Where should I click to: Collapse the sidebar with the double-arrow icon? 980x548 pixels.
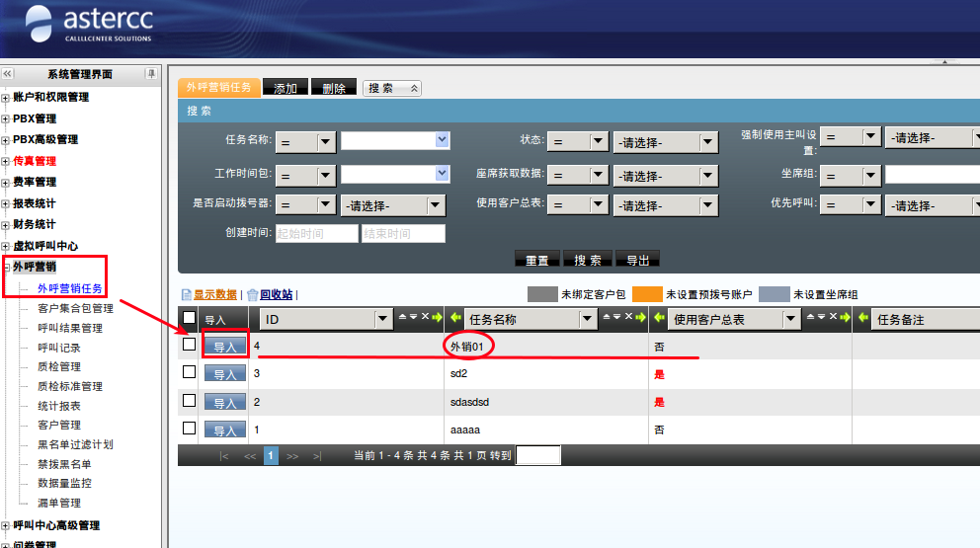coord(8,74)
